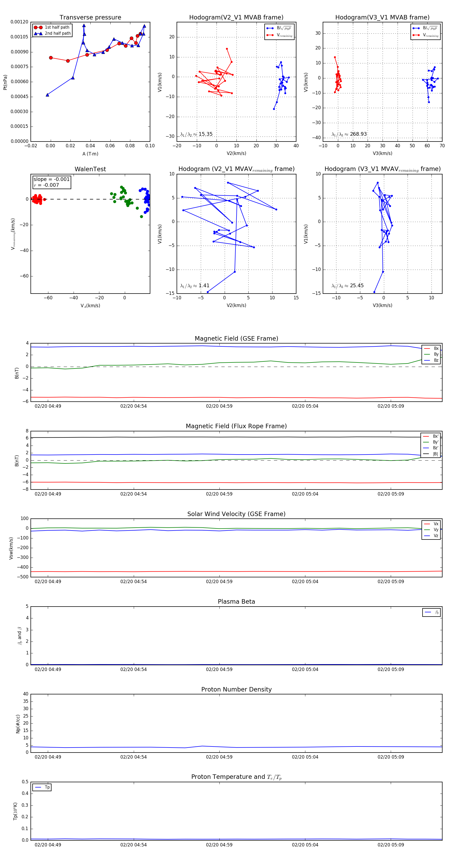
Task: Click the 'Bx' legend entry in GSE magnetic field
Action: 431,349
